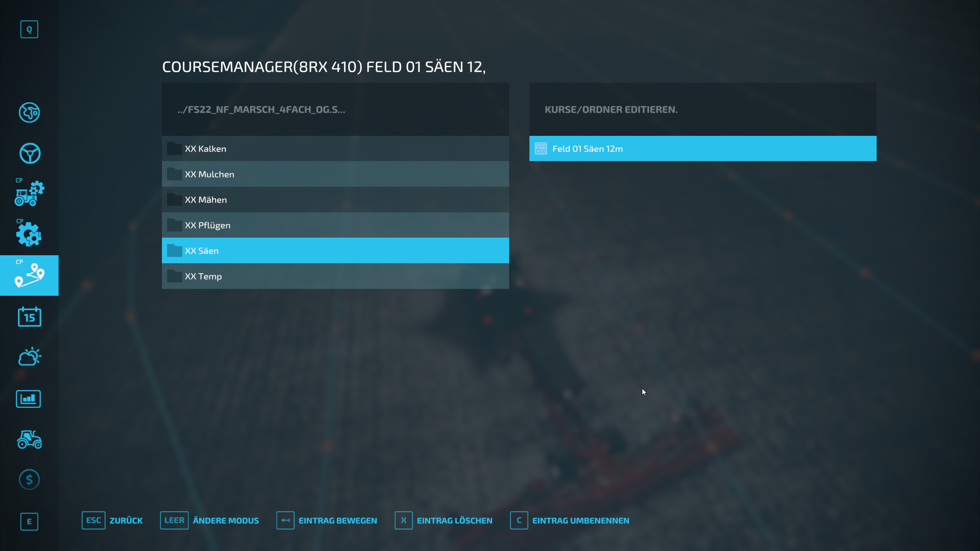Expand the XX Mulchen folder

335,174
